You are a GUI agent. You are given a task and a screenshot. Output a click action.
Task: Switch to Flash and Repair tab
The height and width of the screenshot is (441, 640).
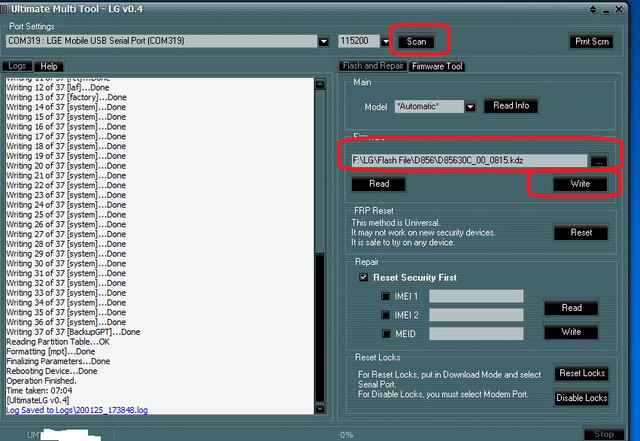(x=373, y=66)
